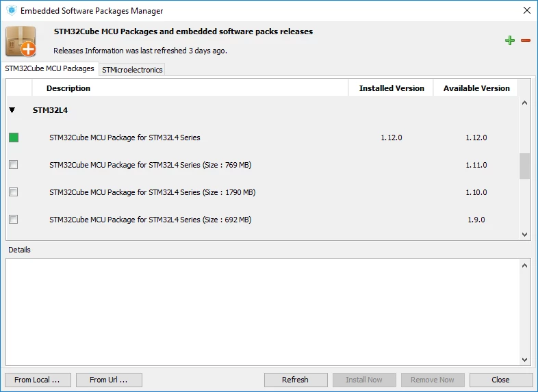Click the package box icon with orange plus

tap(21, 41)
